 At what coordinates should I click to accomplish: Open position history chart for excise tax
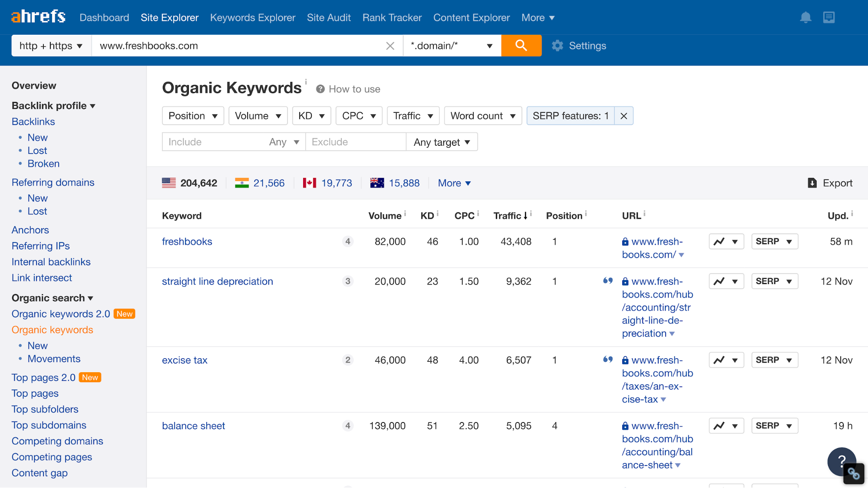[x=726, y=360]
